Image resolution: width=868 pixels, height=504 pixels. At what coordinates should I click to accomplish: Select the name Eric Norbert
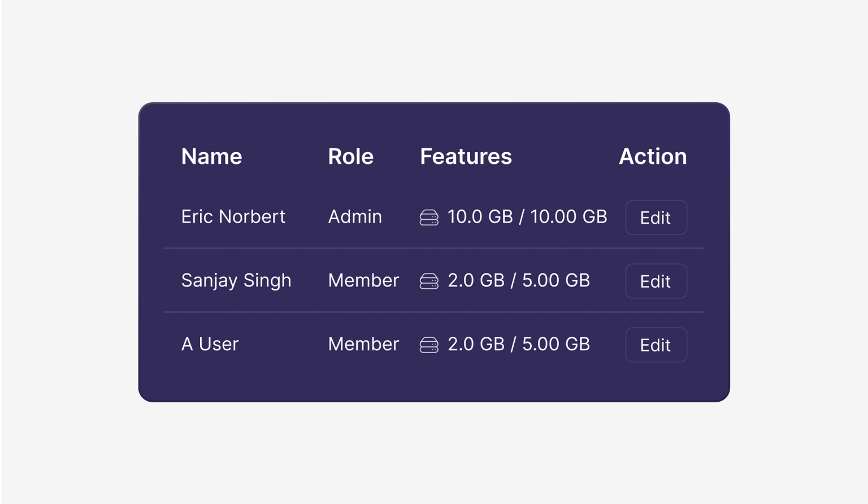pyautogui.click(x=233, y=217)
